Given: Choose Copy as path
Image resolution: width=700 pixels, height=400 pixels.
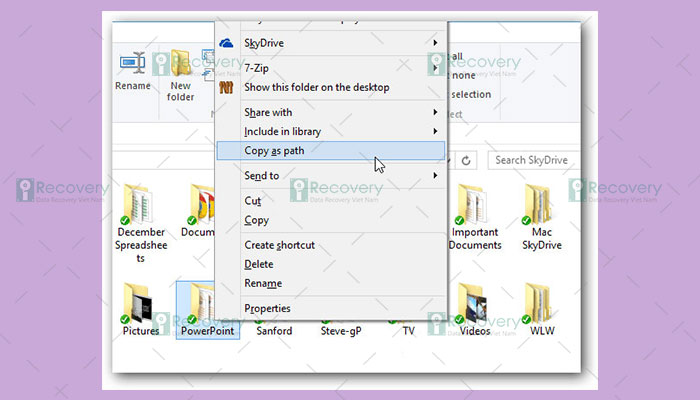Looking at the screenshot, I should click(331, 150).
